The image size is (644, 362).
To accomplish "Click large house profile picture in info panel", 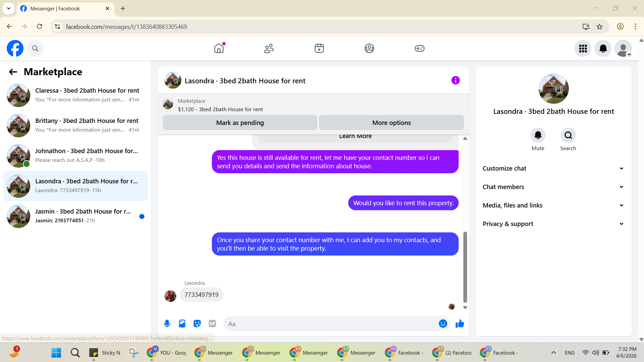I will click(x=553, y=89).
